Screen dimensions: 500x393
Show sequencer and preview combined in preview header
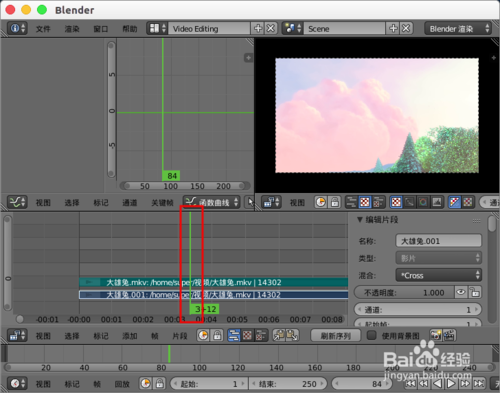[x=378, y=202]
